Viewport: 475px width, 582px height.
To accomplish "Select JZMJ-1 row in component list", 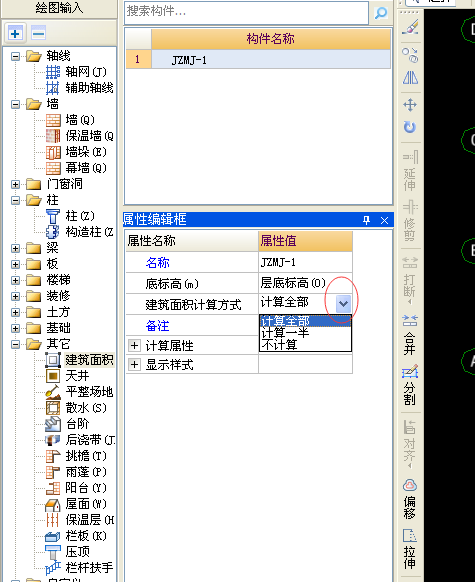I will pyautogui.click(x=258, y=59).
